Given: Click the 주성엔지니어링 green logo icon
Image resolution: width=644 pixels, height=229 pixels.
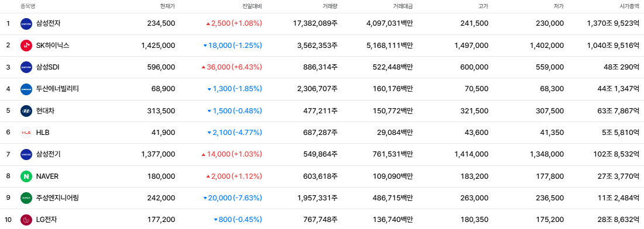Looking at the screenshot, I should click(26, 198).
